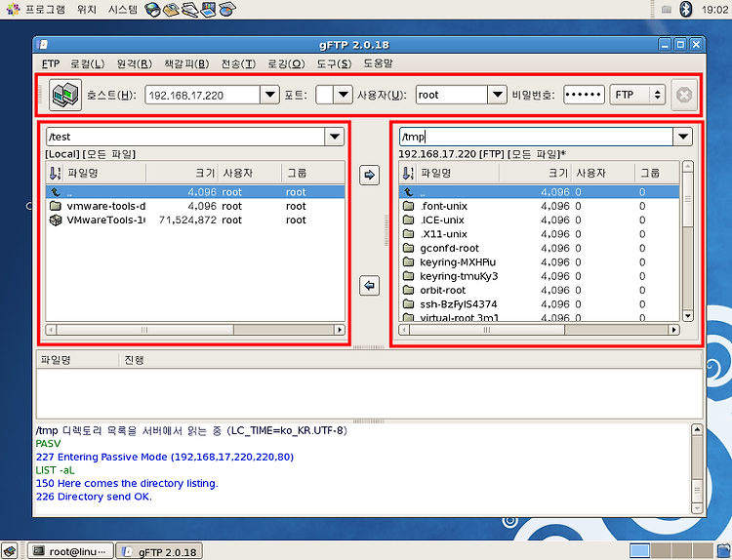
Task: Click into the host input field
Action: pyautogui.click(x=203, y=95)
